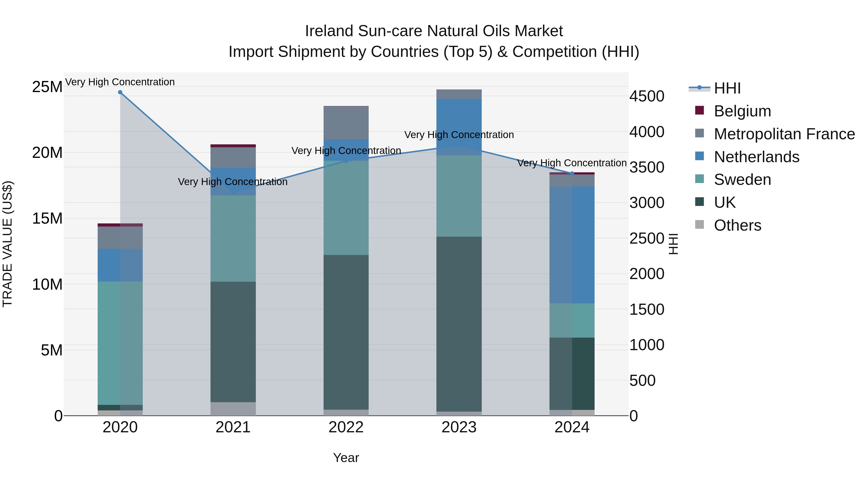Click the Others segment of the 2021 bar
This screenshot has height=488, width=868.
click(233, 409)
